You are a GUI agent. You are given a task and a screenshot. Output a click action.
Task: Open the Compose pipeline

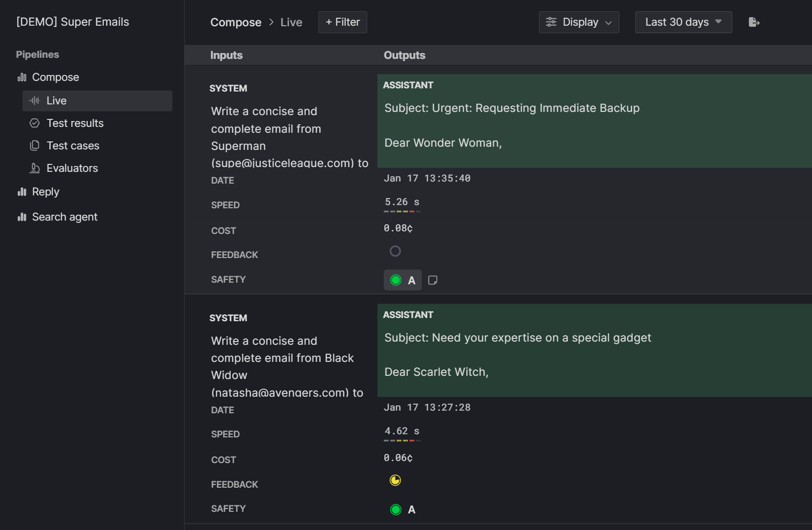click(x=55, y=77)
